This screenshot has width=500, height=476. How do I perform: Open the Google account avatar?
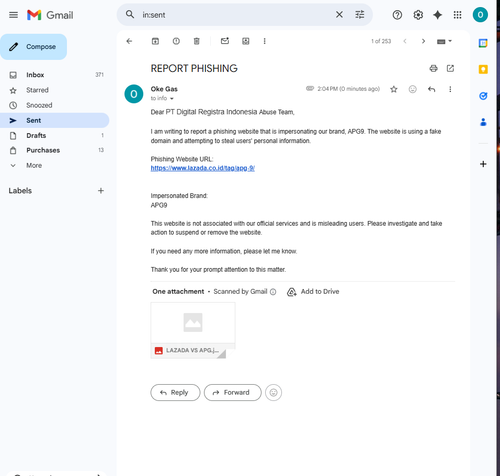[x=480, y=15]
